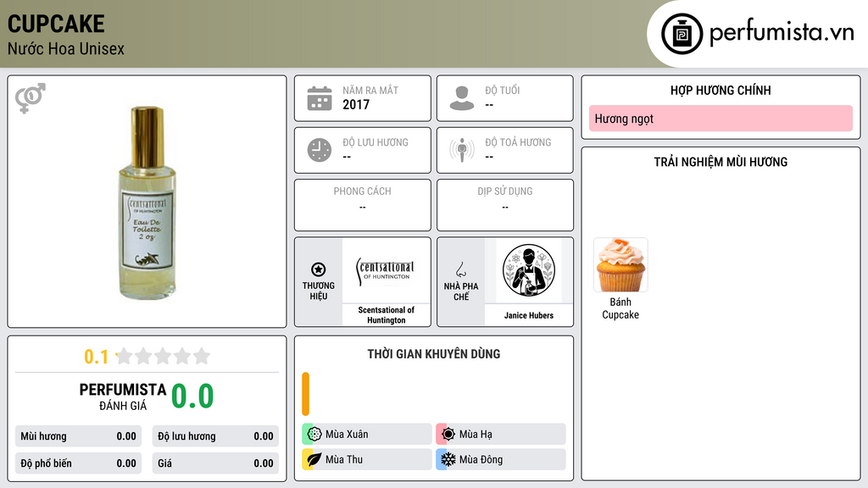Select the Mùa Xuân season label
Viewport: 868px width, 488px height.
(347, 435)
